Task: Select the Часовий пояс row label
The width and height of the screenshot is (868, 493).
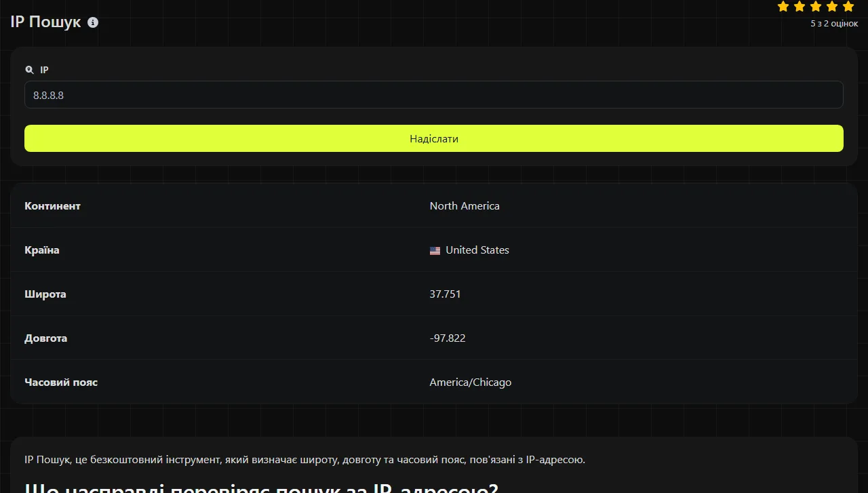Action: [x=61, y=382]
